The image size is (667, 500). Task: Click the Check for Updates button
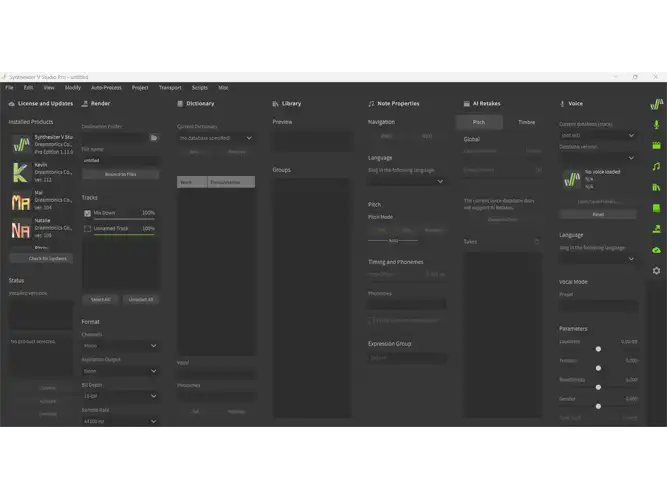(x=41, y=258)
